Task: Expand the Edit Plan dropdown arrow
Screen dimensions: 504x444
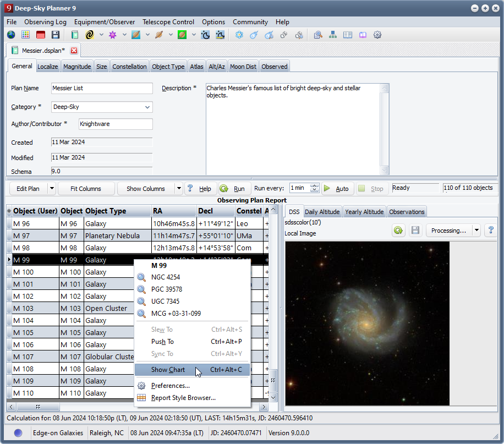Action: 52,189
